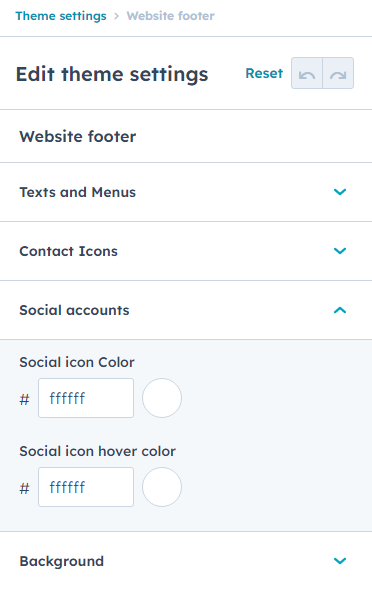Click the Social accounts section title
Viewport: 372px width, 589px height.
[74, 310]
